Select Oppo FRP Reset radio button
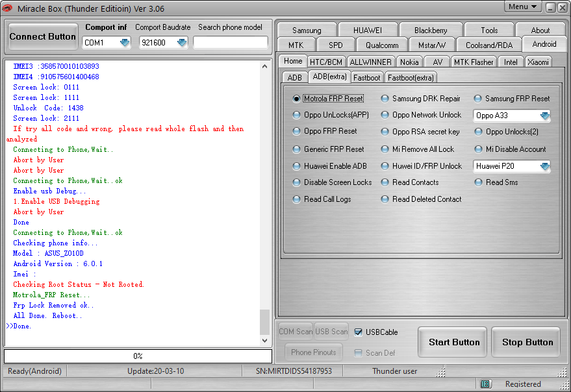The width and height of the screenshot is (571, 392). click(x=325, y=131)
